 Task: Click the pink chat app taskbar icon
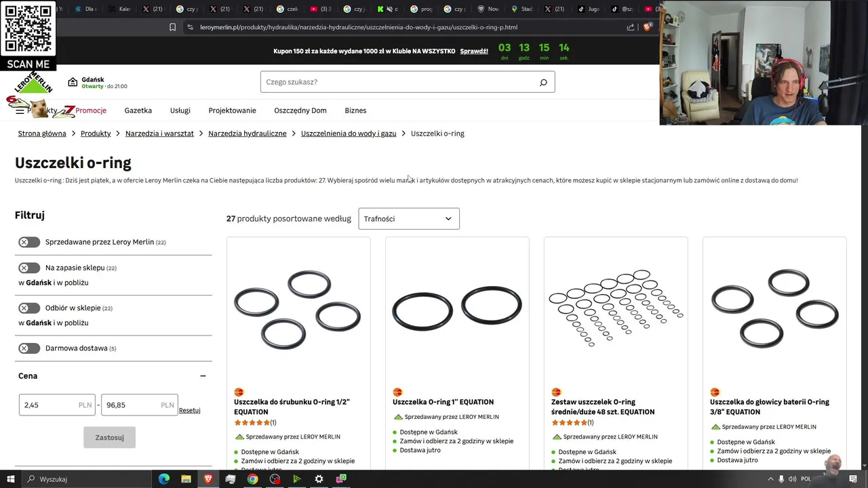[341, 479]
